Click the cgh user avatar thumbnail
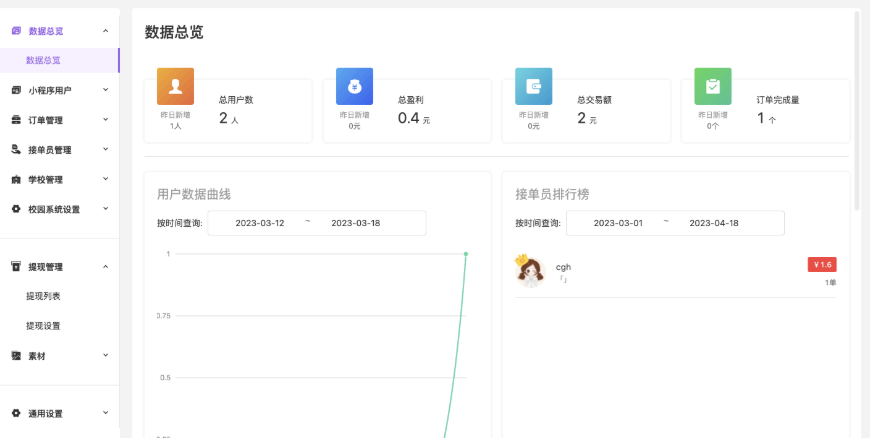 tap(529, 271)
